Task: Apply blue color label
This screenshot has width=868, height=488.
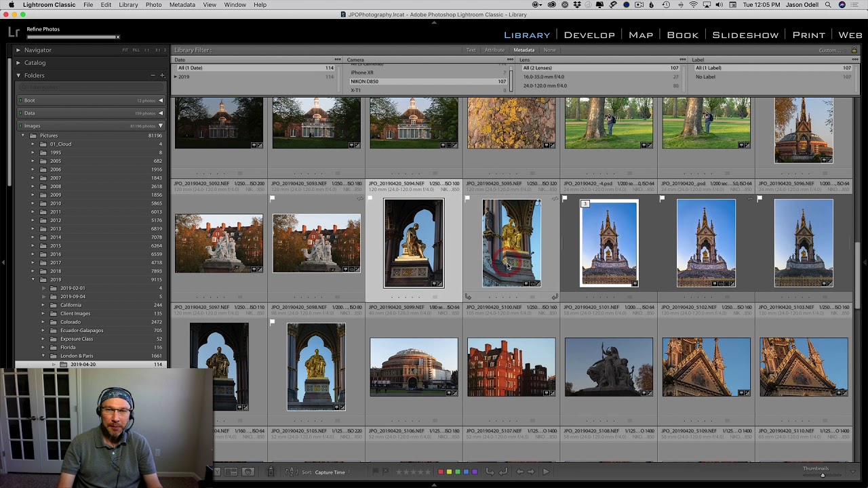Action: pyautogui.click(x=466, y=472)
